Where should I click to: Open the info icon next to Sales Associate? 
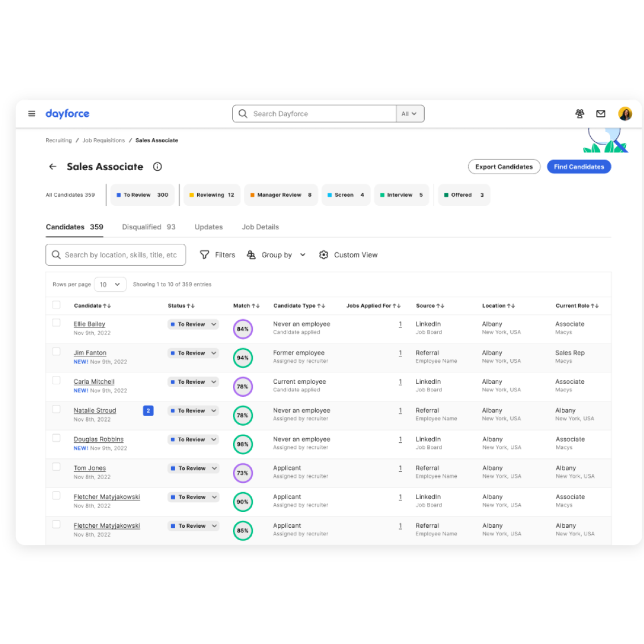tap(158, 167)
